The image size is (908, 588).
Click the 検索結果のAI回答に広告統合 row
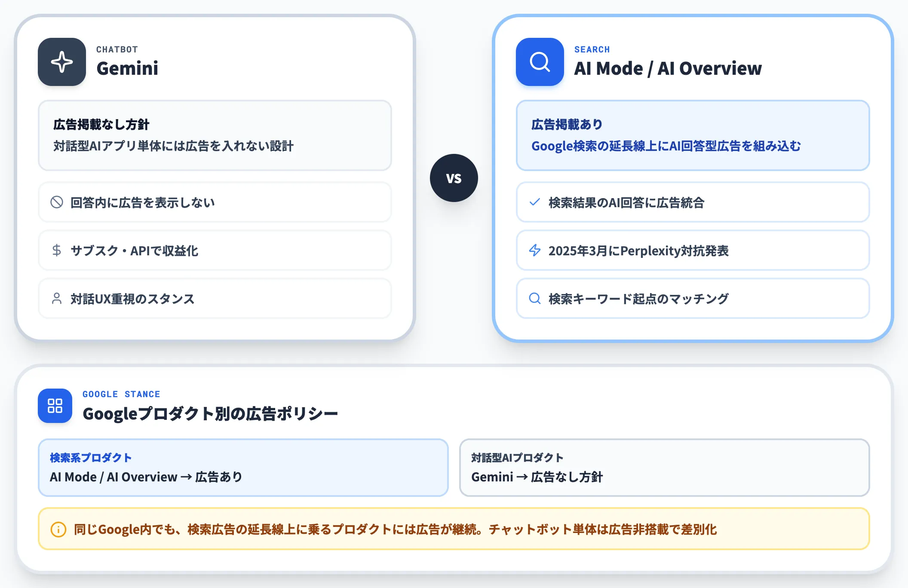point(693,202)
